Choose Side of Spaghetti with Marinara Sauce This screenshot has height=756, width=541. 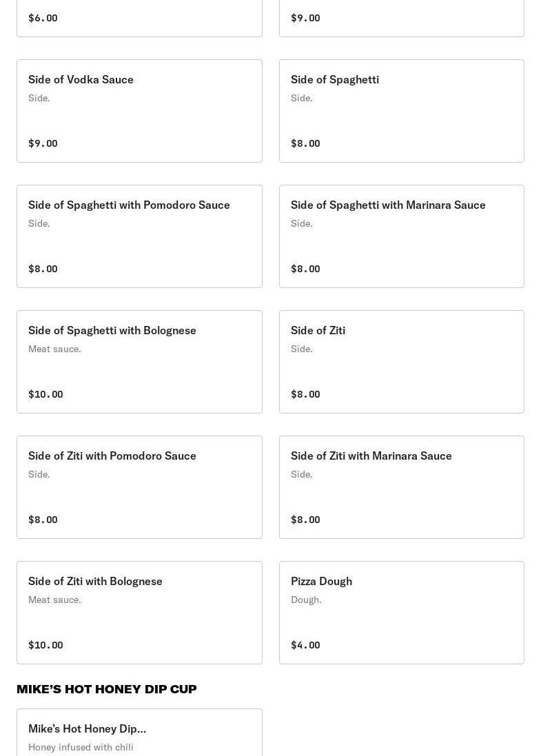tap(401, 236)
